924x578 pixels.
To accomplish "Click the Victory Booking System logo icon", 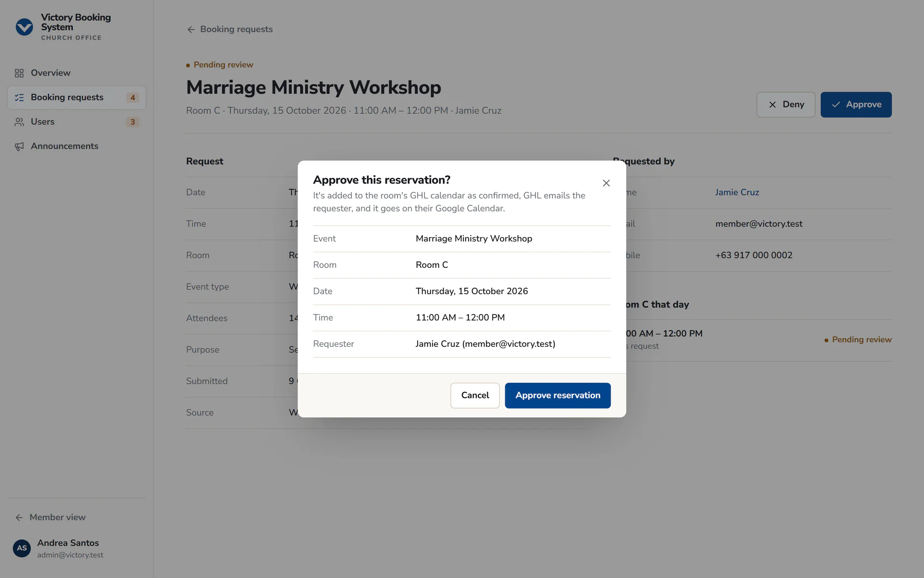I will (24, 27).
